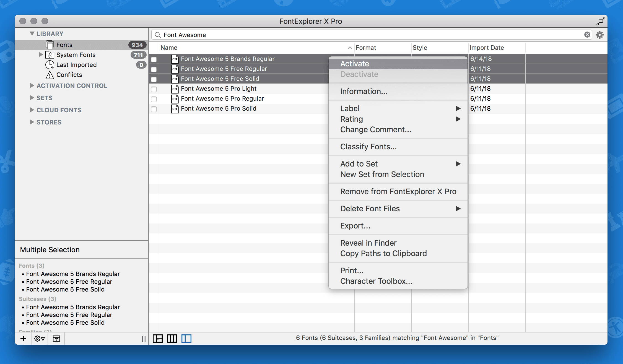This screenshot has width=623, height=364.
Task: Toggle checkbox for Font Awesome 5 Pro Light
Action: coord(155,89)
